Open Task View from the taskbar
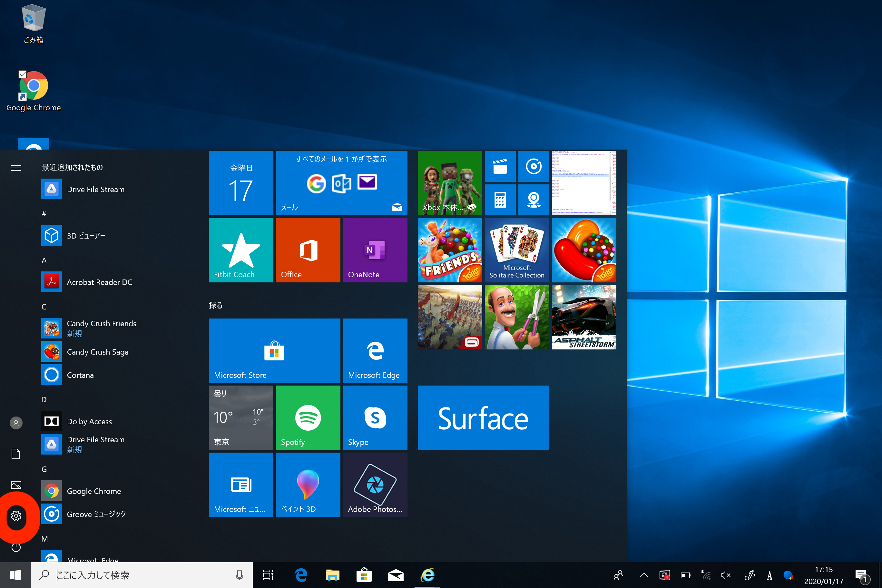The height and width of the screenshot is (588, 882). pyautogui.click(x=268, y=575)
